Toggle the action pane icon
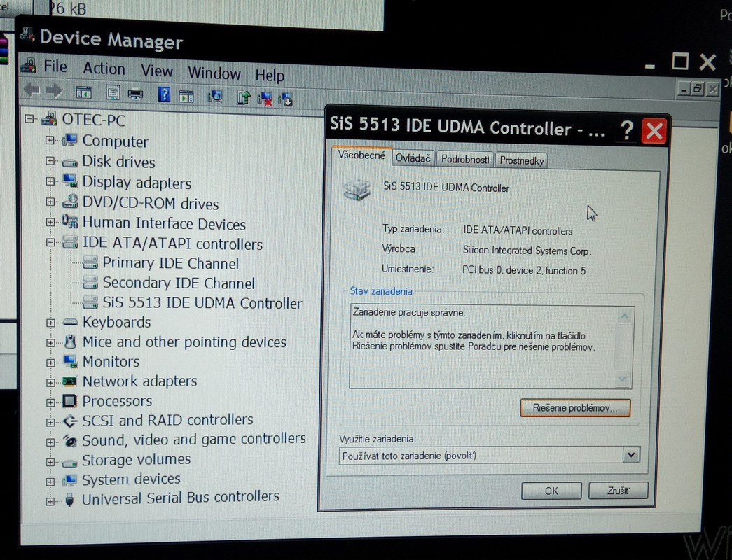 pyautogui.click(x=186, y=96)
